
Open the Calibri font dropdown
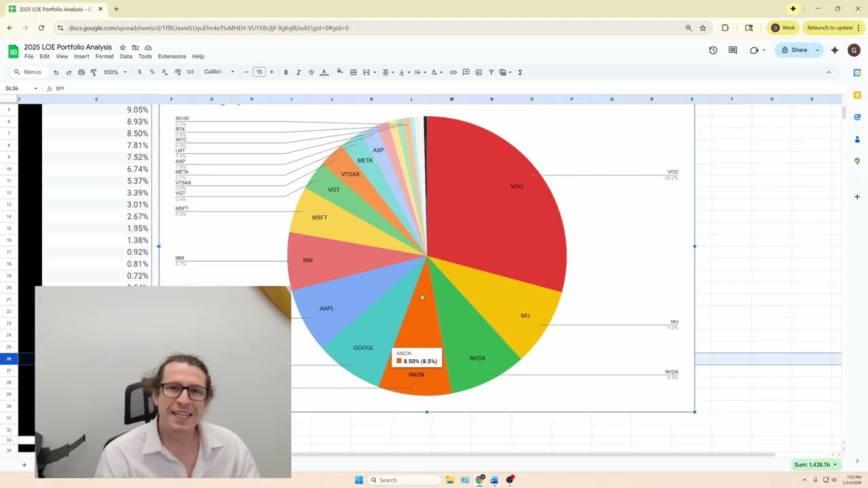point(219,72)
